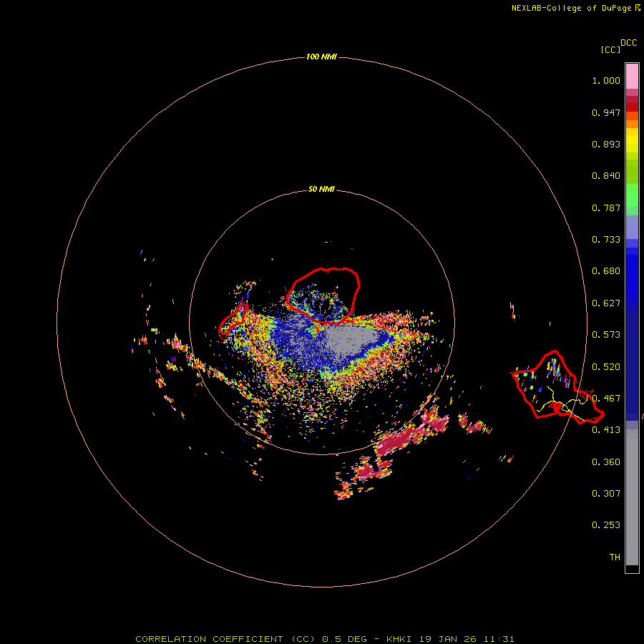
Task: Click the DCC legend header
Action: click(x=628, y=43)
